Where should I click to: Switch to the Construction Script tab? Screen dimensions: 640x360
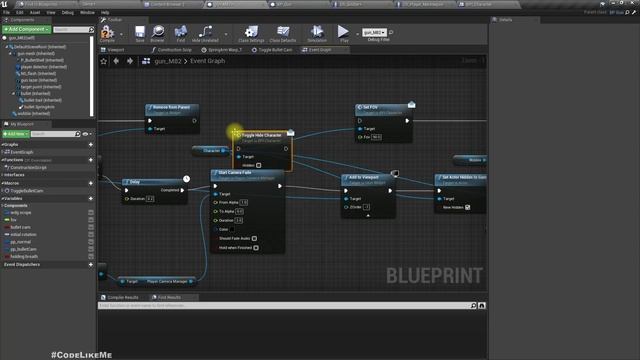(x=172, y=50)
